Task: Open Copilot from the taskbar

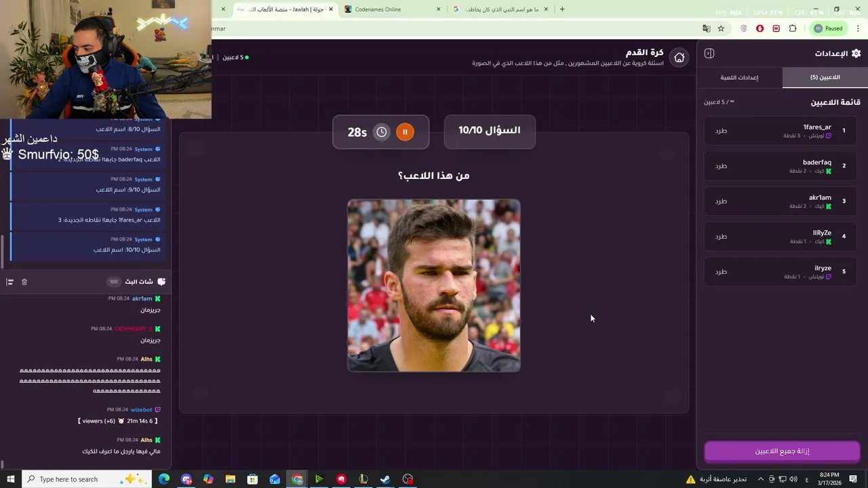Action: (208, 479)
